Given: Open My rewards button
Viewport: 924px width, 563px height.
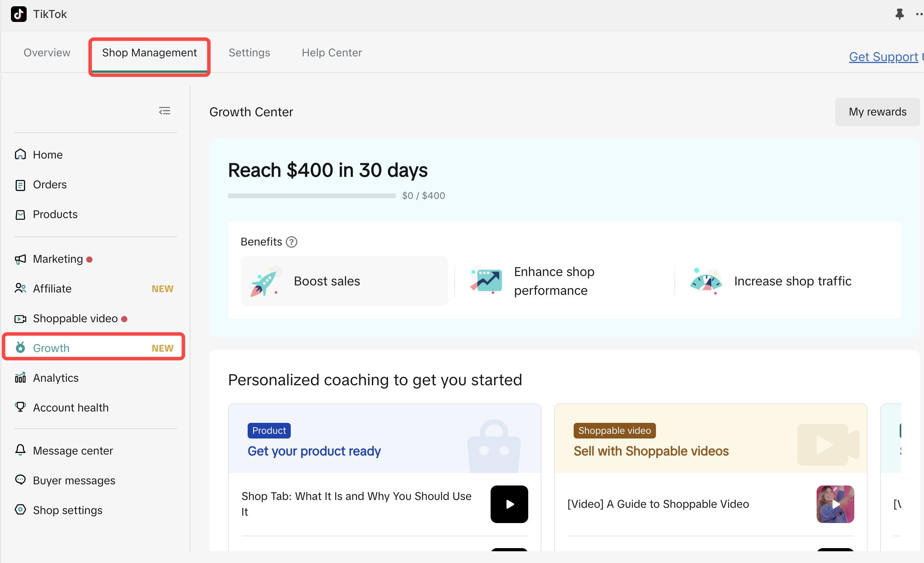Looking at the screenshot, I should click(x=877, y=112).
